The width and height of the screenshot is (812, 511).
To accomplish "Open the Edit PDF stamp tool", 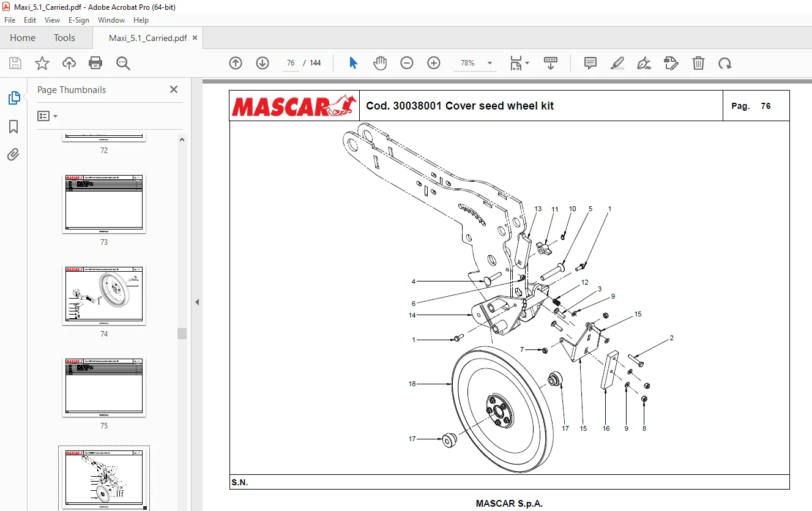I will point(671,63).
